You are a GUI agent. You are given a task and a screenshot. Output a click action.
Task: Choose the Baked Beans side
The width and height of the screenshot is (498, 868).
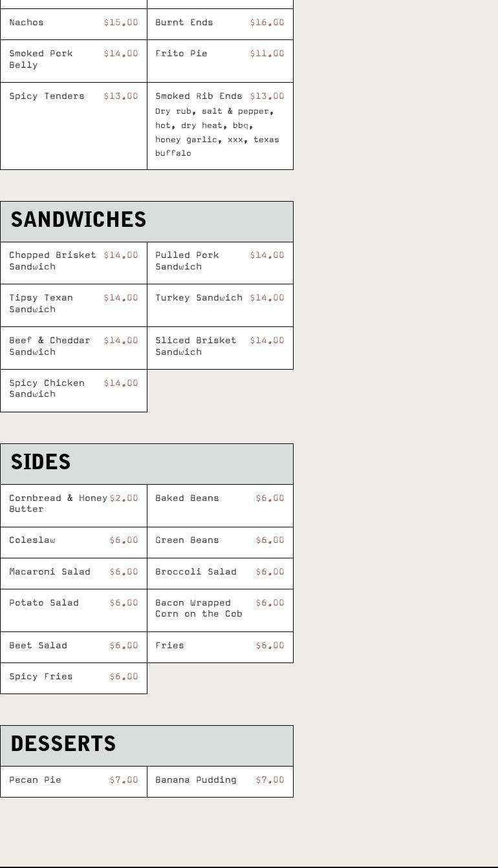click(x=187, y=498)
